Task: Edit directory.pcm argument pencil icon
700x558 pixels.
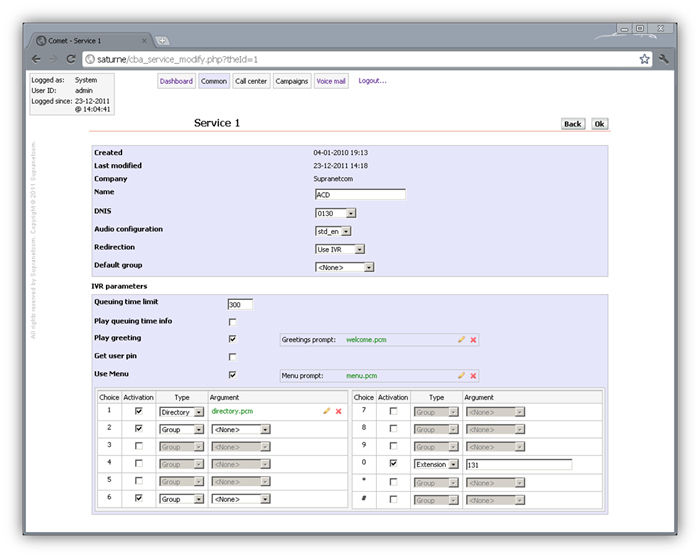Action: 326,411
